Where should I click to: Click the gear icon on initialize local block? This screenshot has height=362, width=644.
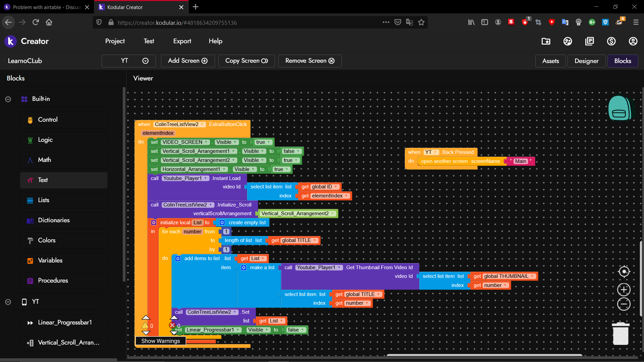(154, 223)
